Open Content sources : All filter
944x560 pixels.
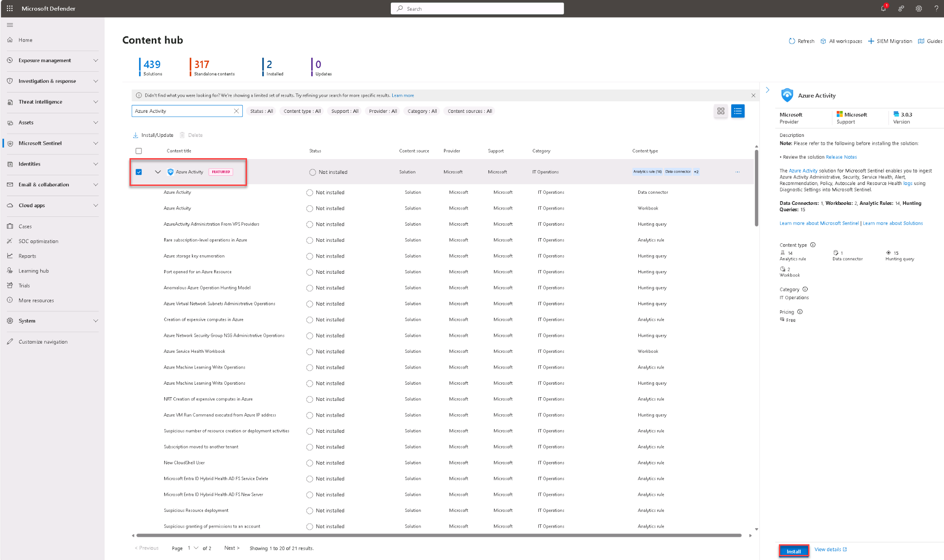point(469,111)
